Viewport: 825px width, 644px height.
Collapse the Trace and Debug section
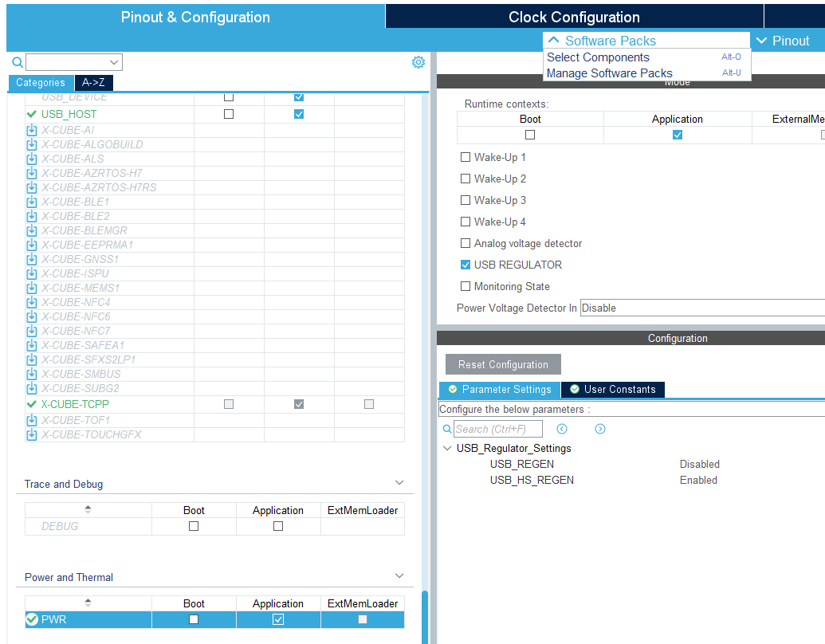(399, 482)
